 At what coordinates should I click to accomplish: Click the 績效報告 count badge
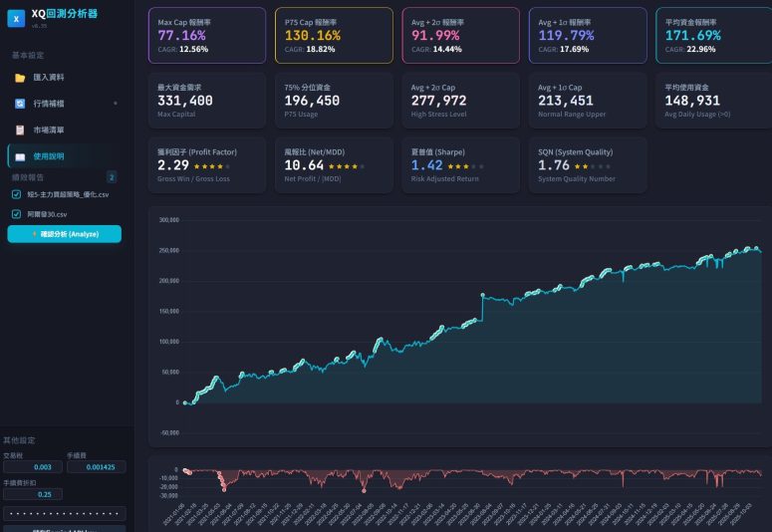click(x=112, y=177)
